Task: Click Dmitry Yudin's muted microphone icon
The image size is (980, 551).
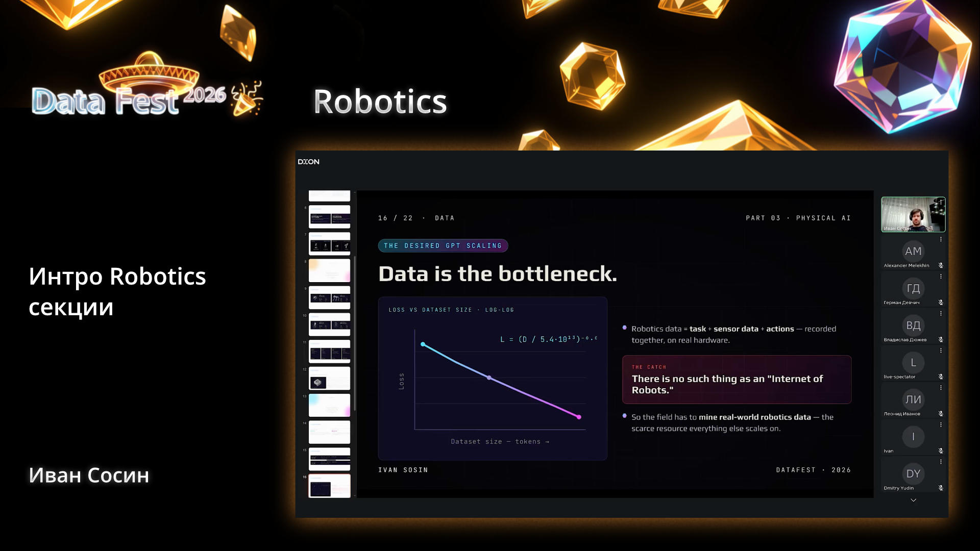Action: click(941, 488)
